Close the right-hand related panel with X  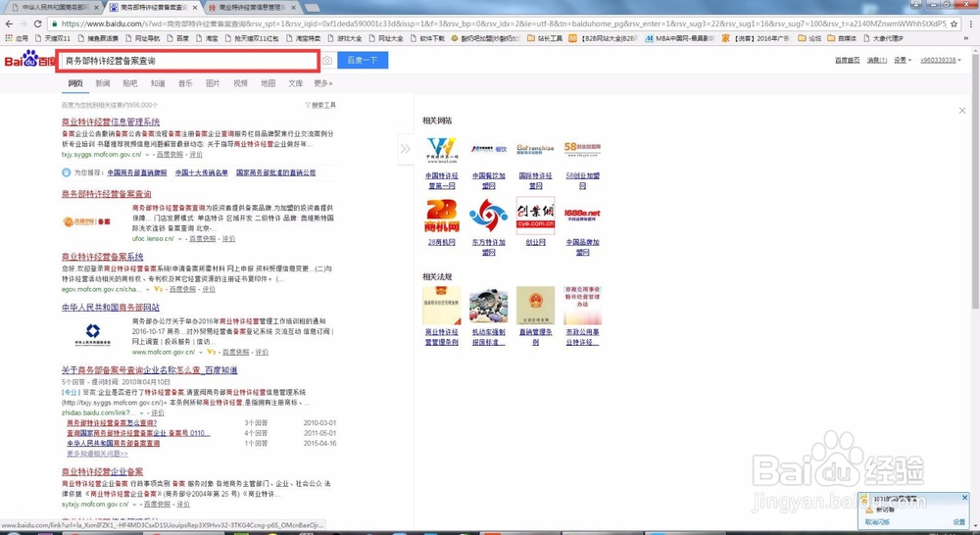[x=962, y=111]
